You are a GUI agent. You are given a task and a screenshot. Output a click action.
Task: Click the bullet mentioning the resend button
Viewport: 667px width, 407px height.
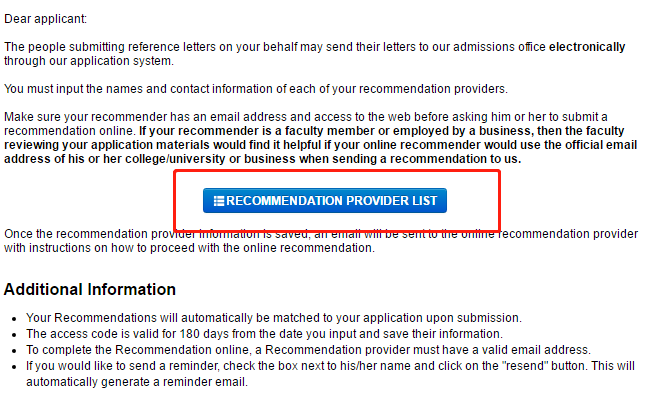pos(330,374)
